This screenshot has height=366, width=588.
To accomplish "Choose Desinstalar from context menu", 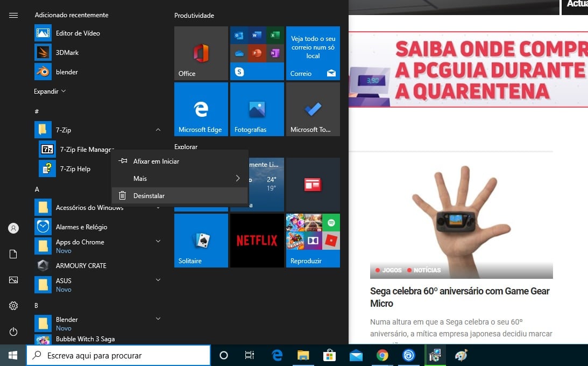I will click(x=180, y=196).
